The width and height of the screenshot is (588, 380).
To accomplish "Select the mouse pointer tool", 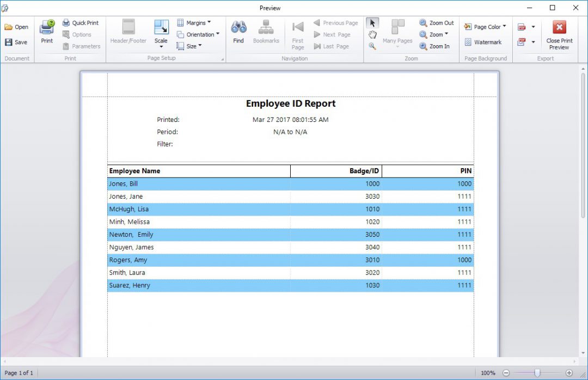I will pos(372,22).
